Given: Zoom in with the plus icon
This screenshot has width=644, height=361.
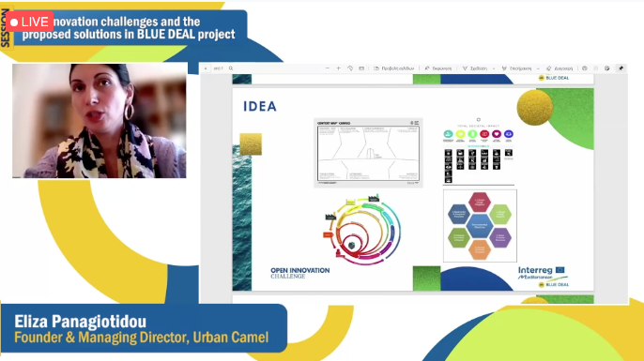Looking at the screenshot, I should [338, 68].
